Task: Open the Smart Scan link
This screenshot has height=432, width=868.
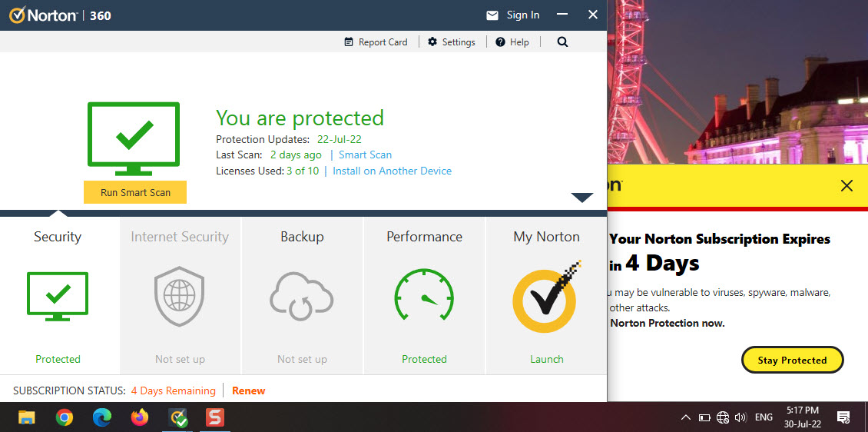Action: pyautogui.click(x=366, y=155)
